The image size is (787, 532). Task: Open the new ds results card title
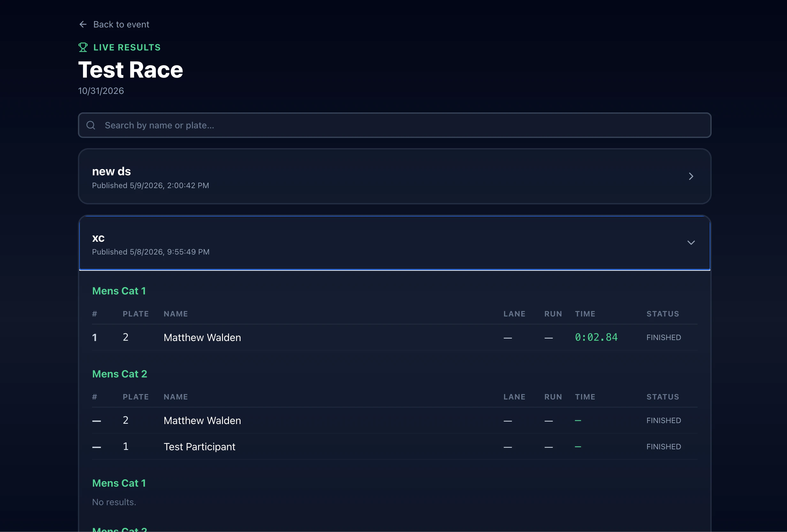(x=111, y=171)
